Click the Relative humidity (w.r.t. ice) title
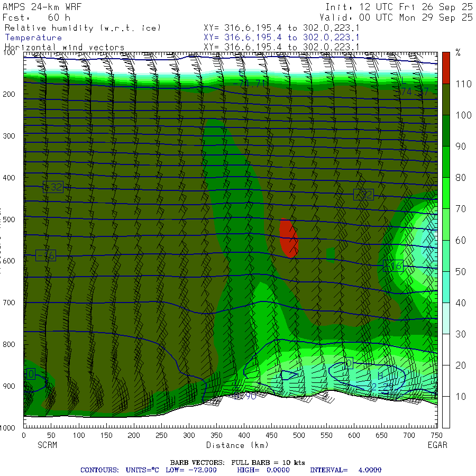This screenshot has width=476, height=476. (83, 28)
